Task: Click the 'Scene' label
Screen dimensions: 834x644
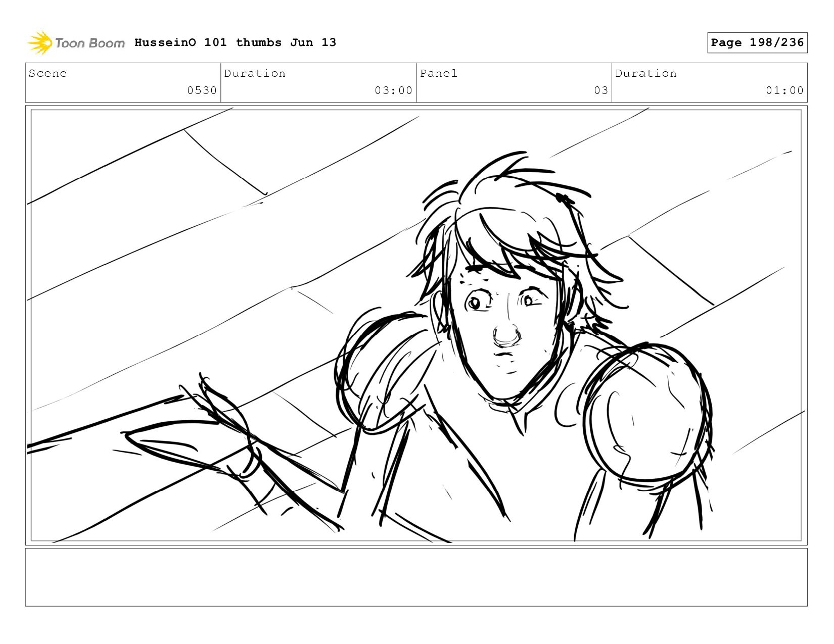Action: 48,73
